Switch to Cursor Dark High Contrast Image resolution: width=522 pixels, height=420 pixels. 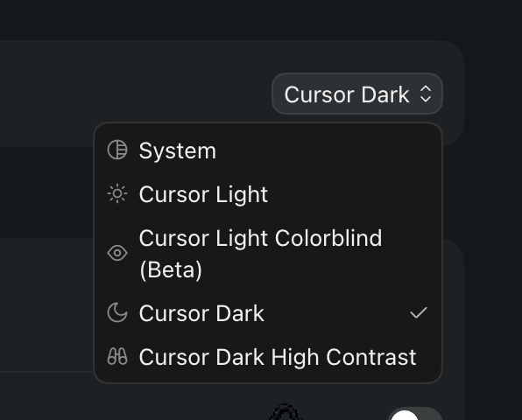click(268, 357)
